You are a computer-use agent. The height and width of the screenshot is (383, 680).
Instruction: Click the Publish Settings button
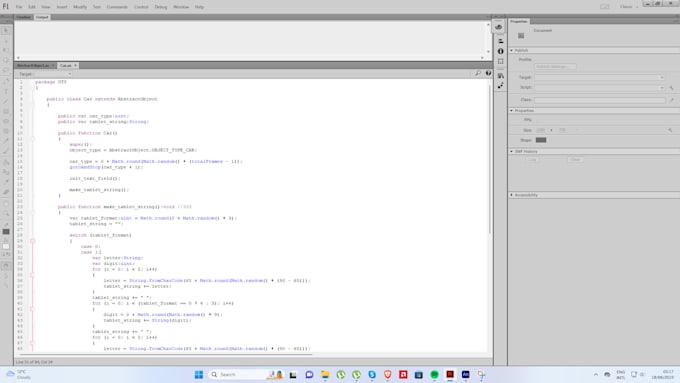coord(555,67)
